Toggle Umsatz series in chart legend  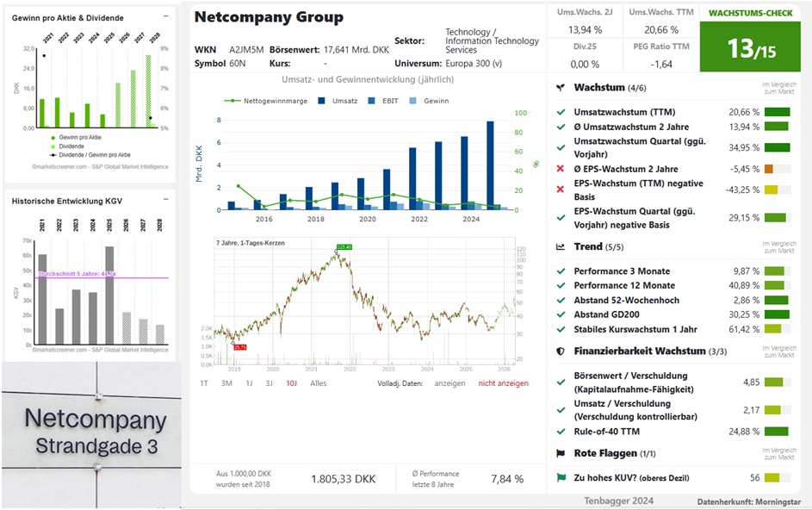[x=338, y=101]
